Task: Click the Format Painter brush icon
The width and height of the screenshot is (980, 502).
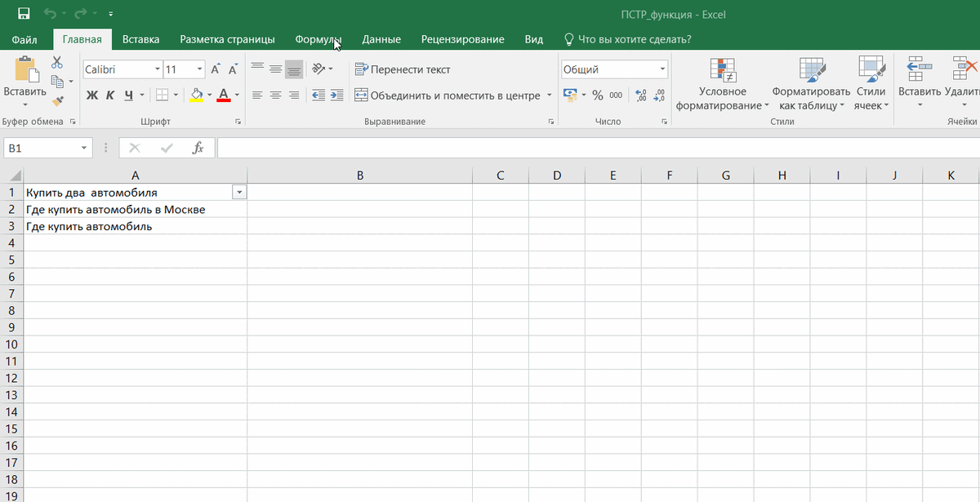Action: (57, 101)
